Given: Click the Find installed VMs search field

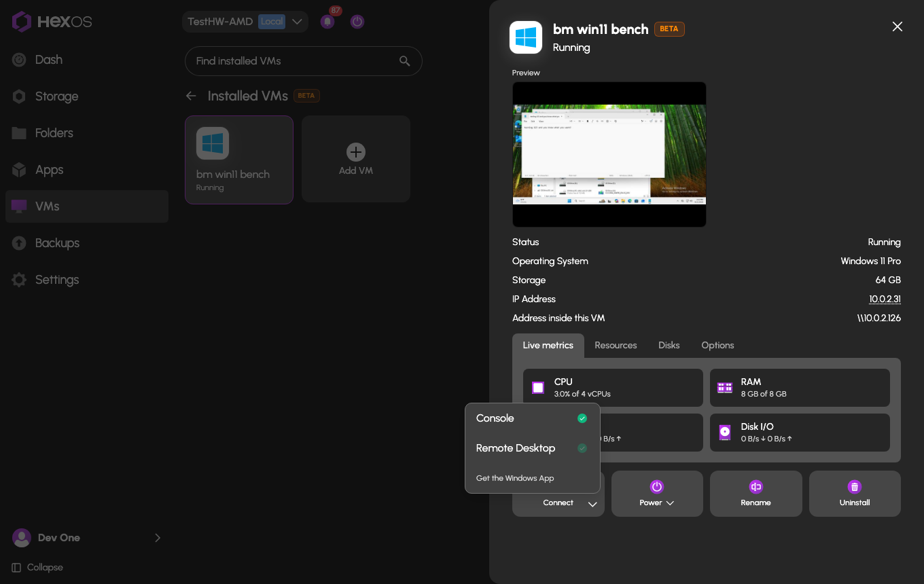Looking at the screenshot, I should coord(304,61).
